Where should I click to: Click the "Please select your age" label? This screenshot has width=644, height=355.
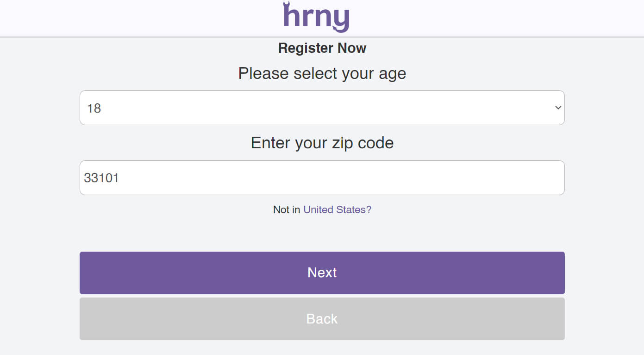click(322, 73)
